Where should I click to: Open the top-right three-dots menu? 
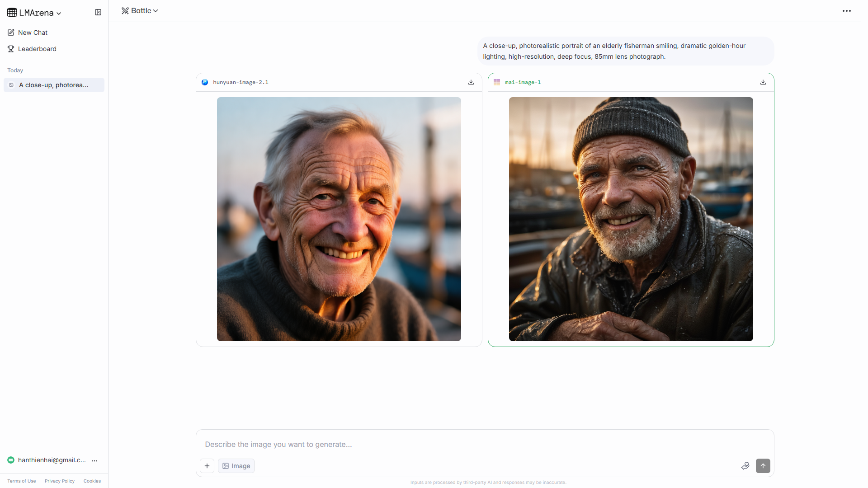[x=846, y=11]
